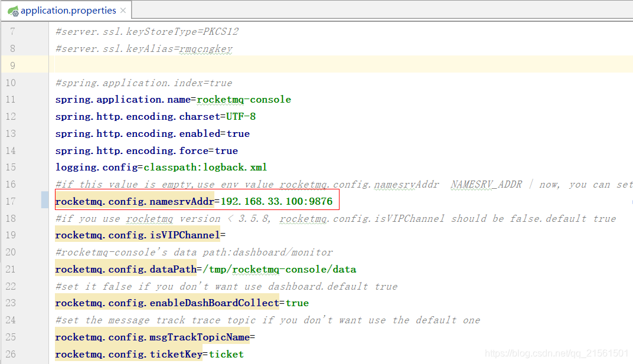Click the spring.http.encoding.enabled key
The width and height of the screenshot is (633, 364).
click(138, 133)
